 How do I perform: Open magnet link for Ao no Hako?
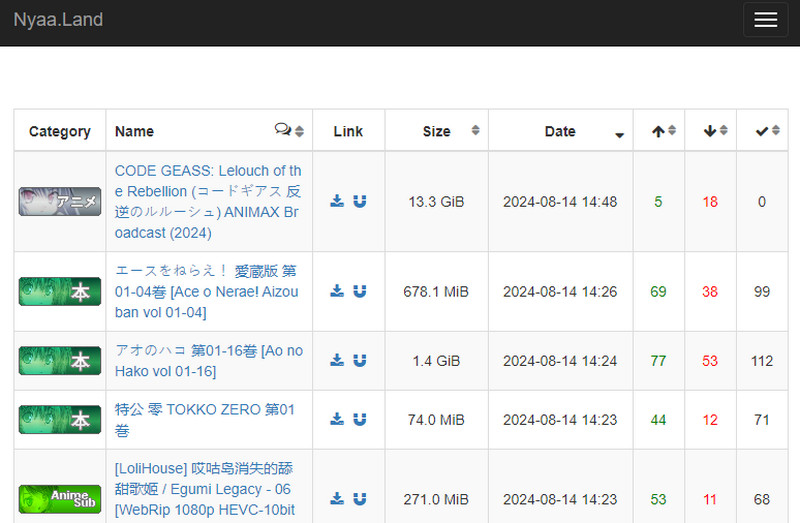click(x=360, y=360)
